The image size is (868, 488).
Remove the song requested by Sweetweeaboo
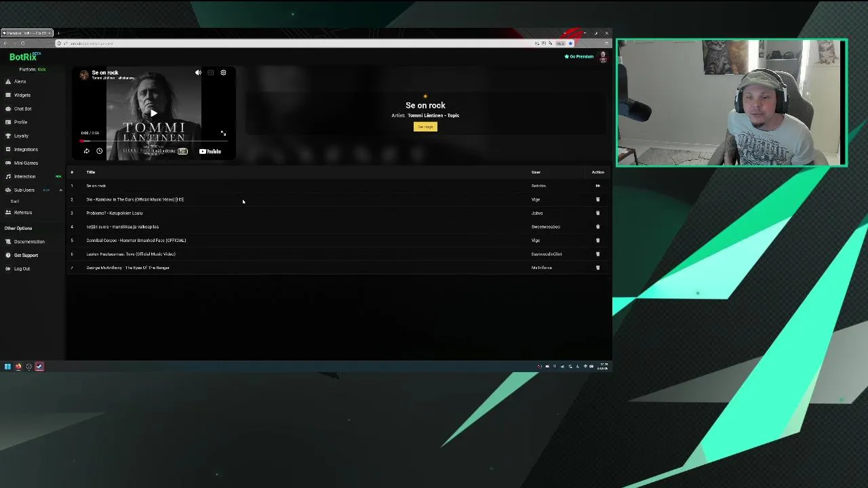click(x=597, y=226)
